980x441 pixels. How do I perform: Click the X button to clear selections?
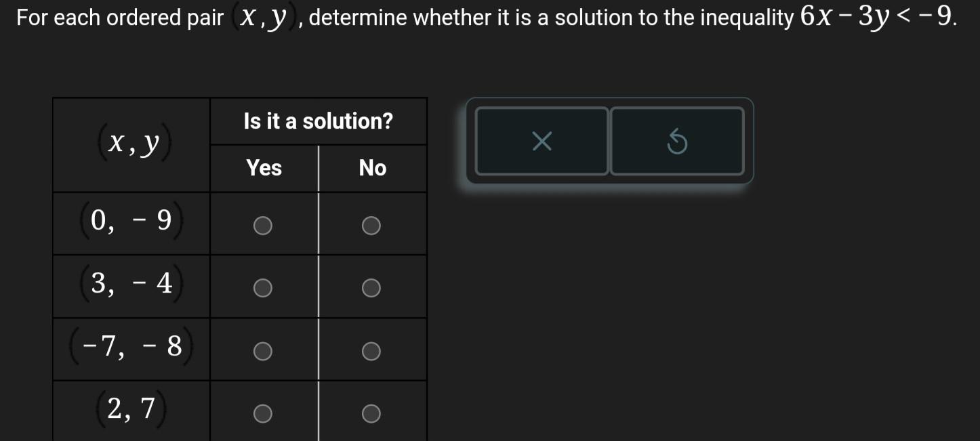(x=542, y=142)
